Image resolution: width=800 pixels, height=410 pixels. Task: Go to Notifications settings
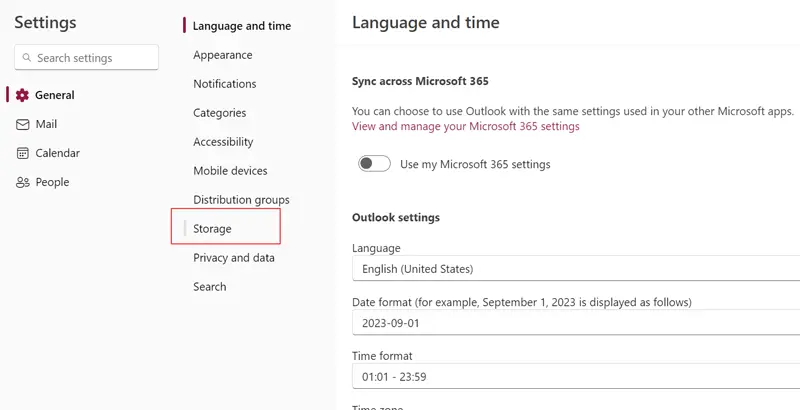[224, 84]
